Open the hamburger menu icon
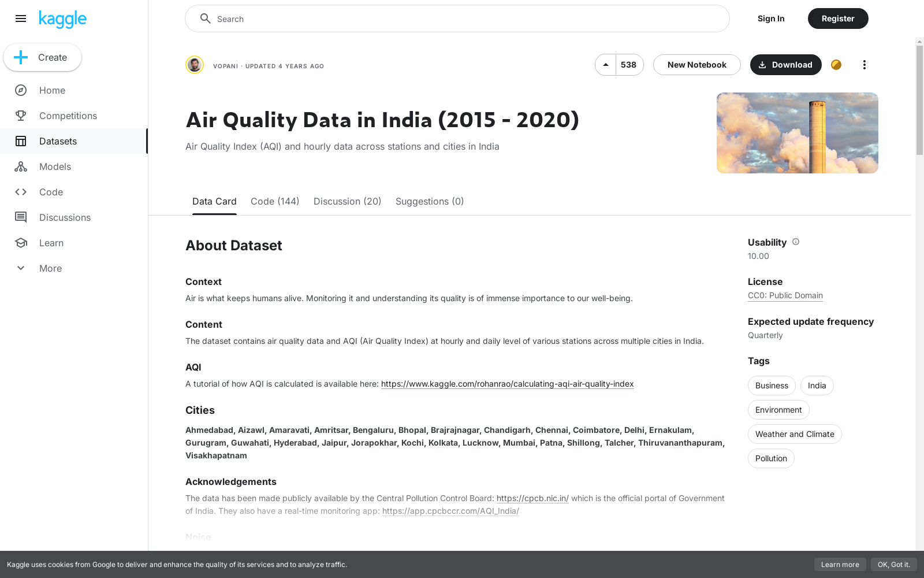This screenshot has height=578, width=924. click(21, 18)
